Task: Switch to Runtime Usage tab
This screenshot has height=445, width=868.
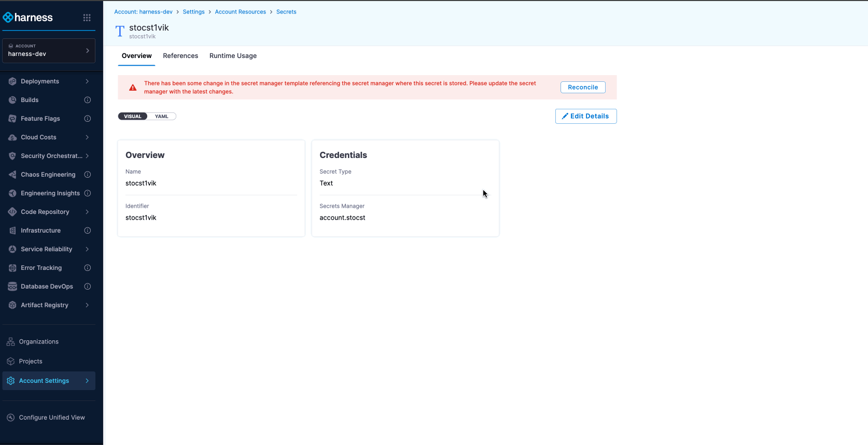Action: coord(233,56)
